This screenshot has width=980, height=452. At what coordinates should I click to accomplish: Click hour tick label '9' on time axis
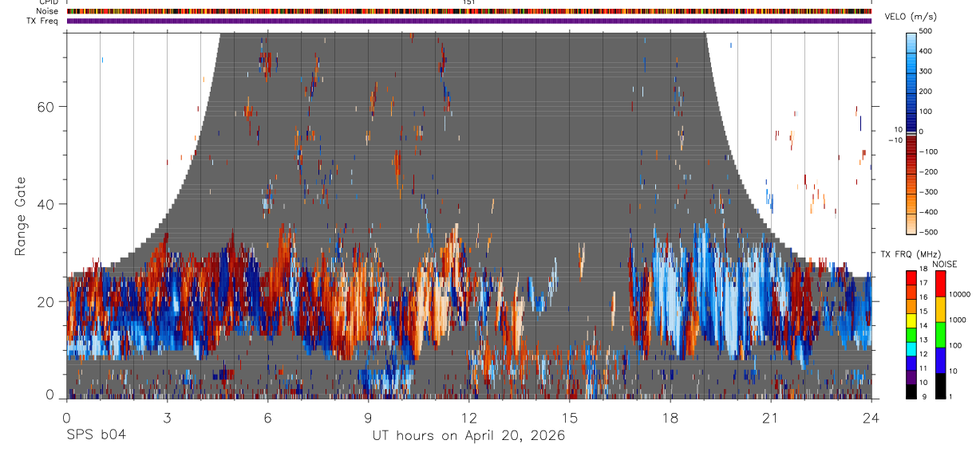coord(368,416)
